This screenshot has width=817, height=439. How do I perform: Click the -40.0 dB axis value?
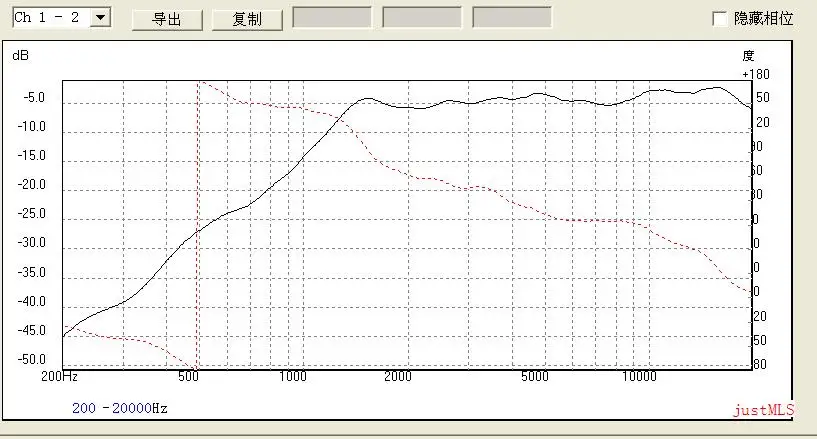[31, 302]
